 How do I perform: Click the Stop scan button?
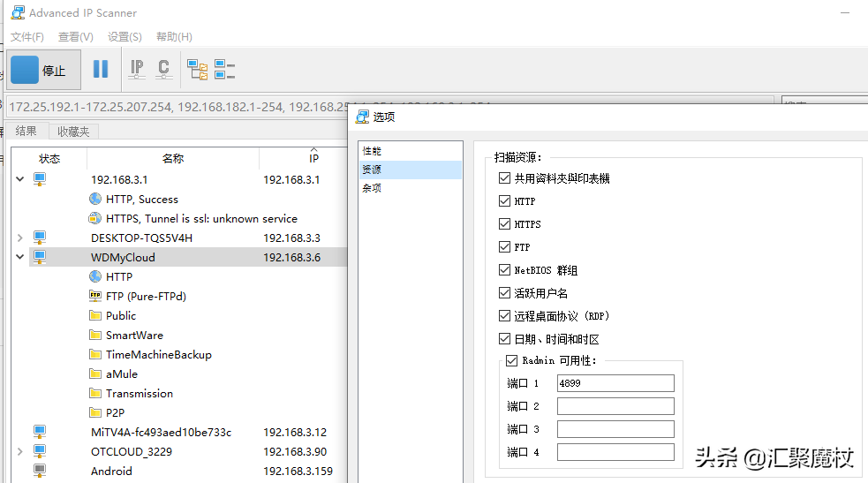coord(44,71)
